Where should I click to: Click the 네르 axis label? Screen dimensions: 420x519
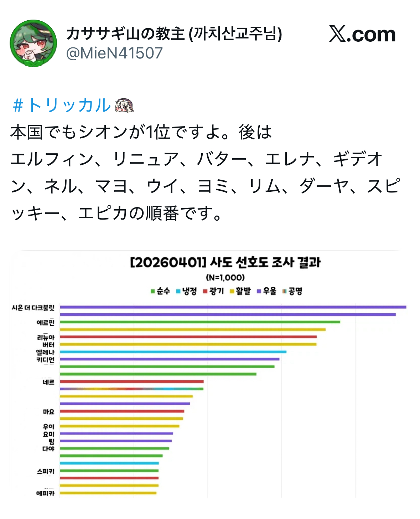pyautogui.click(x=48, y=382)
